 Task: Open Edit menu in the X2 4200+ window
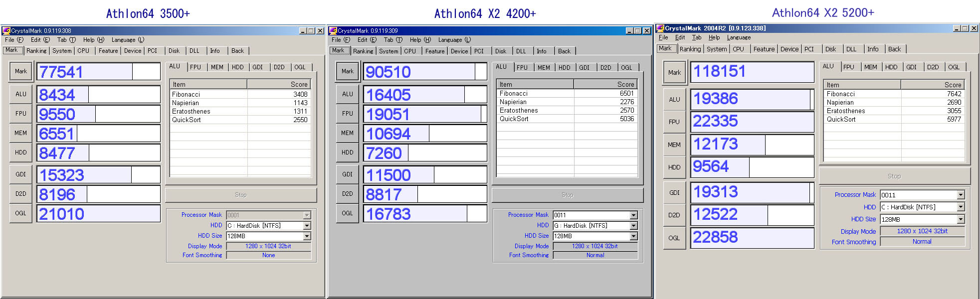pos(367,40)
